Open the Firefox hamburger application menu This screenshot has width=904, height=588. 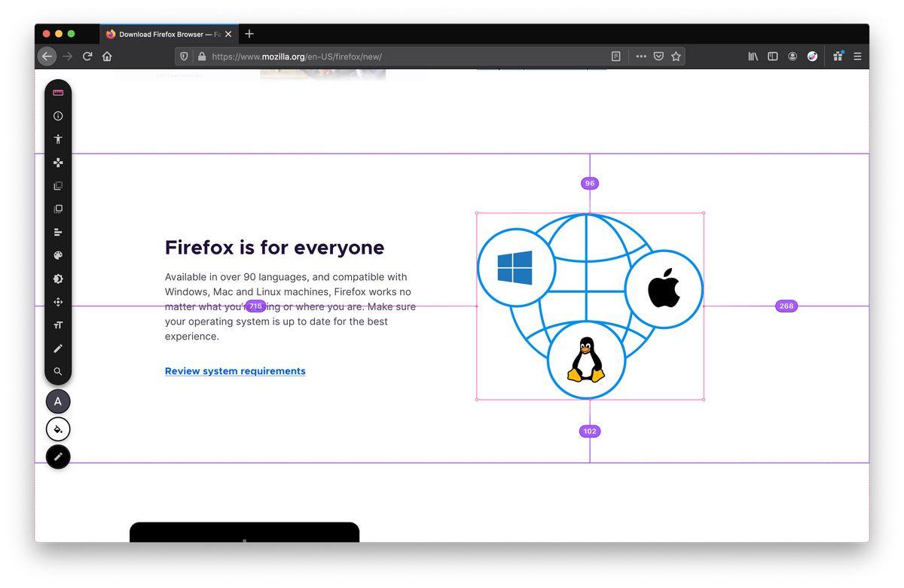(x=857, y=56)
